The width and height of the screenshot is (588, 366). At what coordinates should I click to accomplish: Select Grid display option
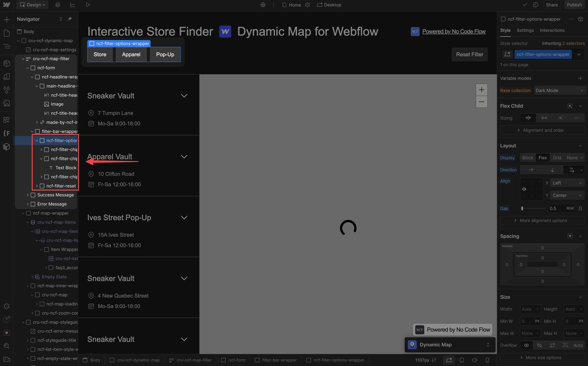[557, 158]
